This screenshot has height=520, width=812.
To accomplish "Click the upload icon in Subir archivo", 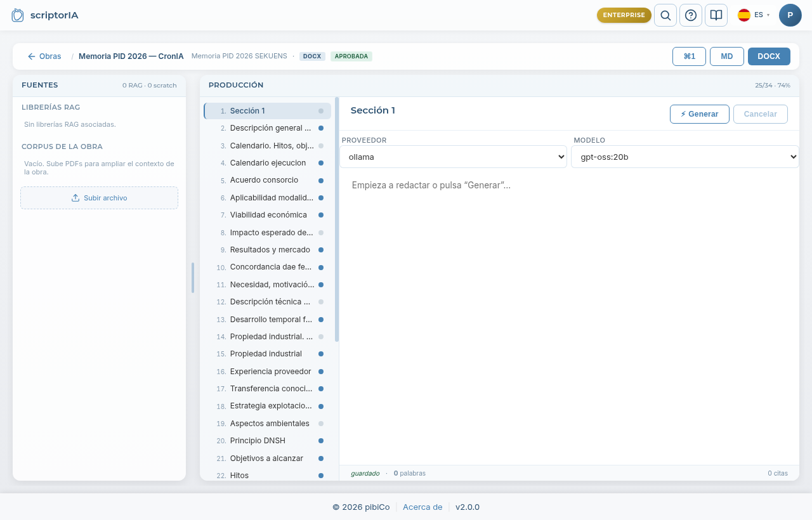I will (75, 198).
